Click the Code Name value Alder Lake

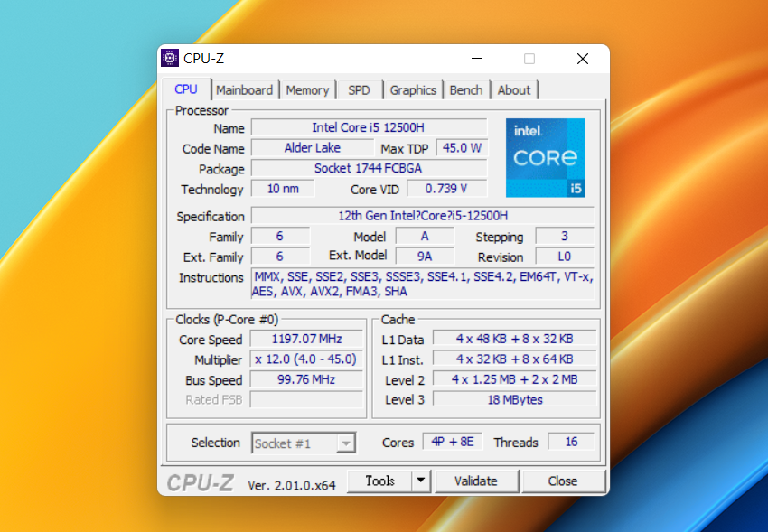coord(313,148)
